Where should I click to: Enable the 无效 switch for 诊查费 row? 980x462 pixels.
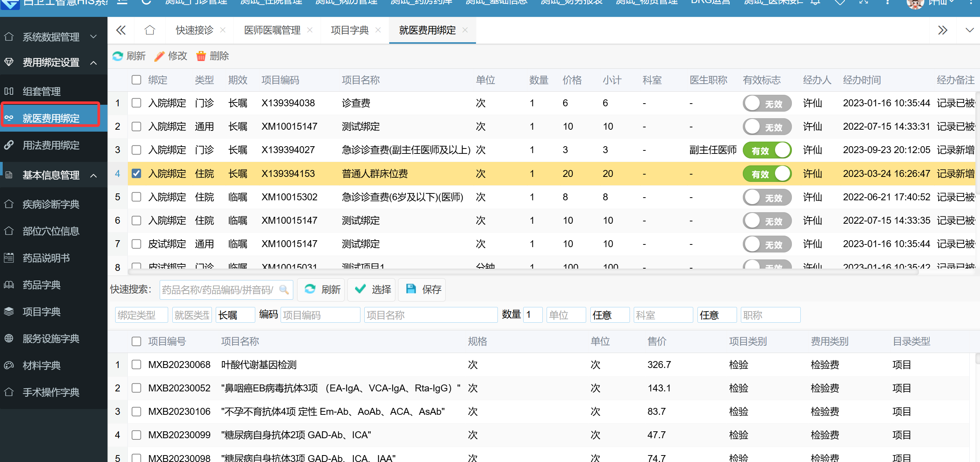coord(767,103)
